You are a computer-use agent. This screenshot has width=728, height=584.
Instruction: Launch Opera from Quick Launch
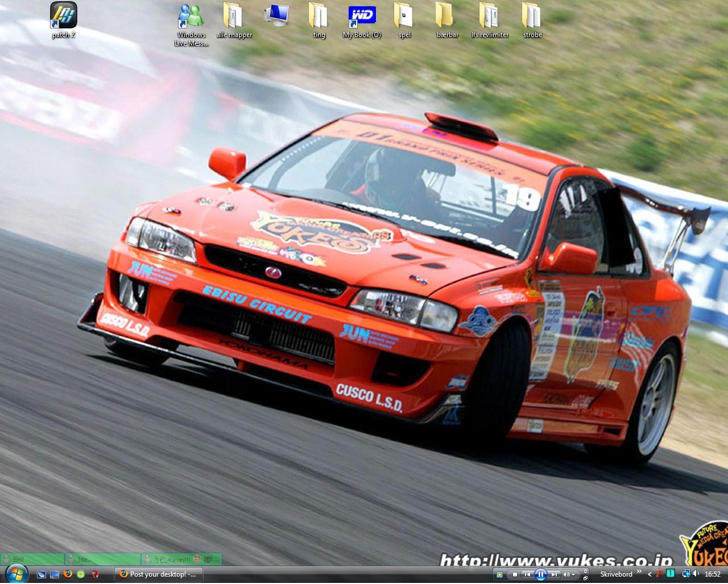pos(95,574)
